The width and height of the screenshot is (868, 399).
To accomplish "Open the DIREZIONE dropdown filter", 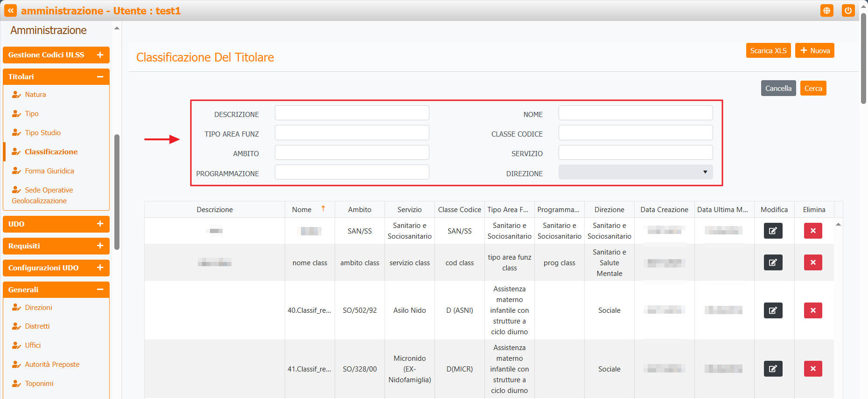I will (x=635, y=172).
